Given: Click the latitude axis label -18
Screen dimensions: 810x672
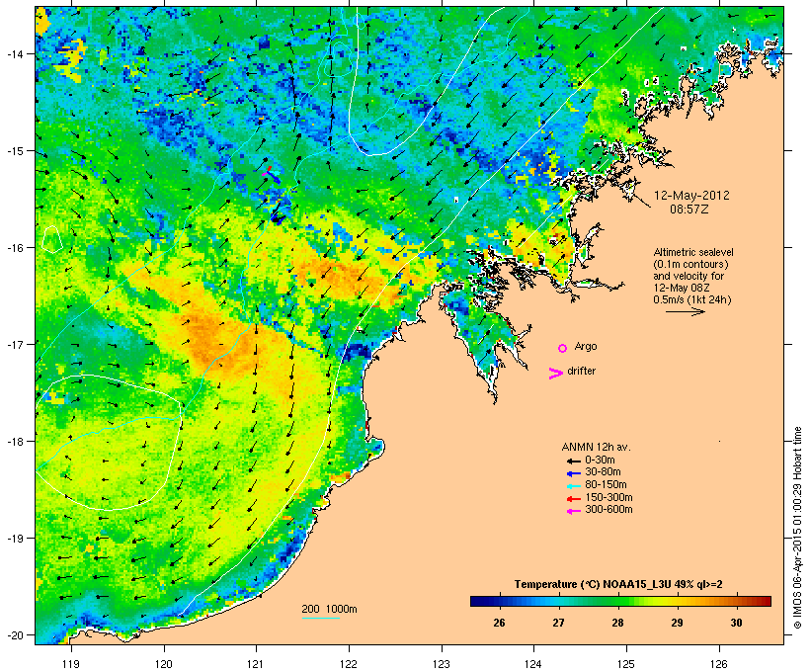Looking at the screenshot, I should pyautogui.click(x=14, y=442).
